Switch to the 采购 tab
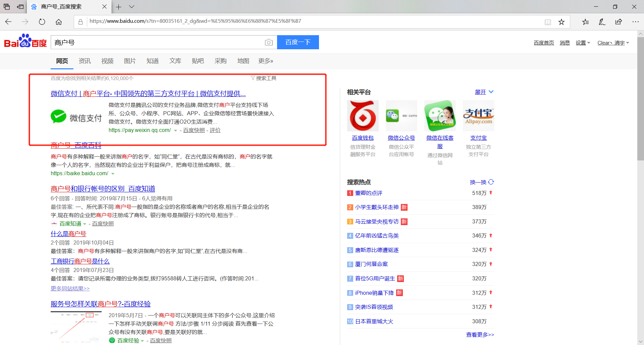 220,61
